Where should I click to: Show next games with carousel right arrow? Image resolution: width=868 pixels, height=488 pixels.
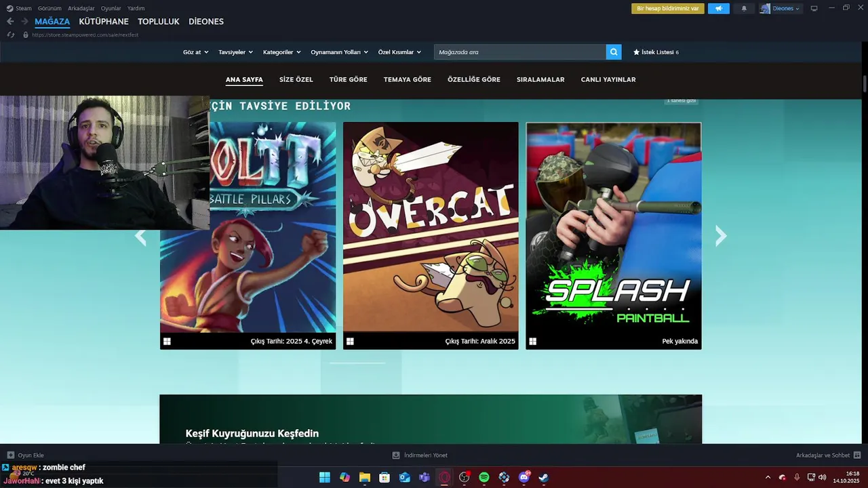click(721, 236)
